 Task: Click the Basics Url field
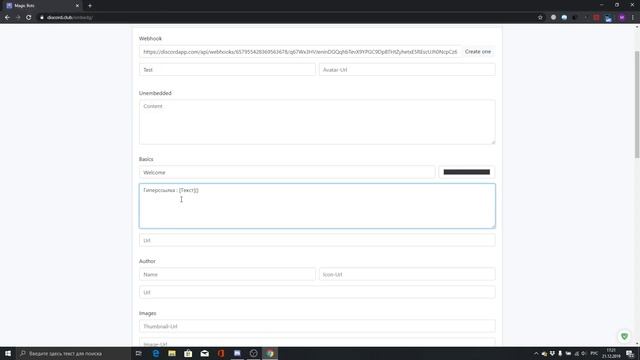pyautogui.click(x=317, y=240)
